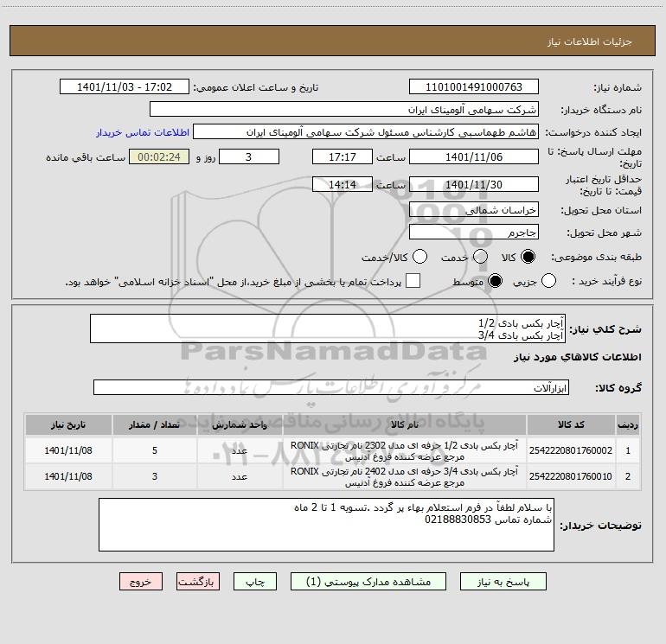This screenshot has width=666, height=644.
Task: Click the گروه کالا field ابزارآلات
Action: click(331, 387)
